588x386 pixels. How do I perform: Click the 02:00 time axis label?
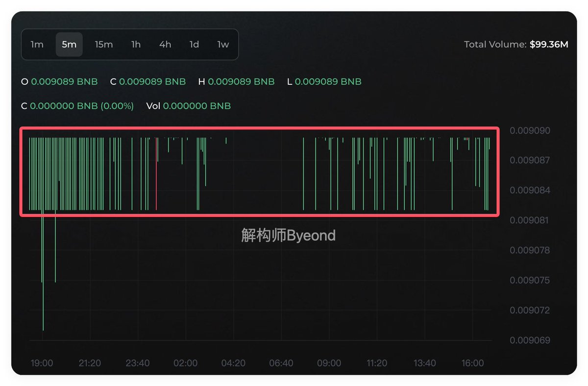point(186,363)
